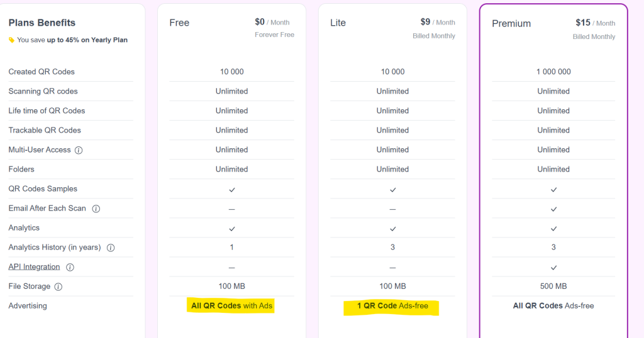Click the $9 / Month Lite price
This screenshot has height=338, width=644.
tap(434, 22)
